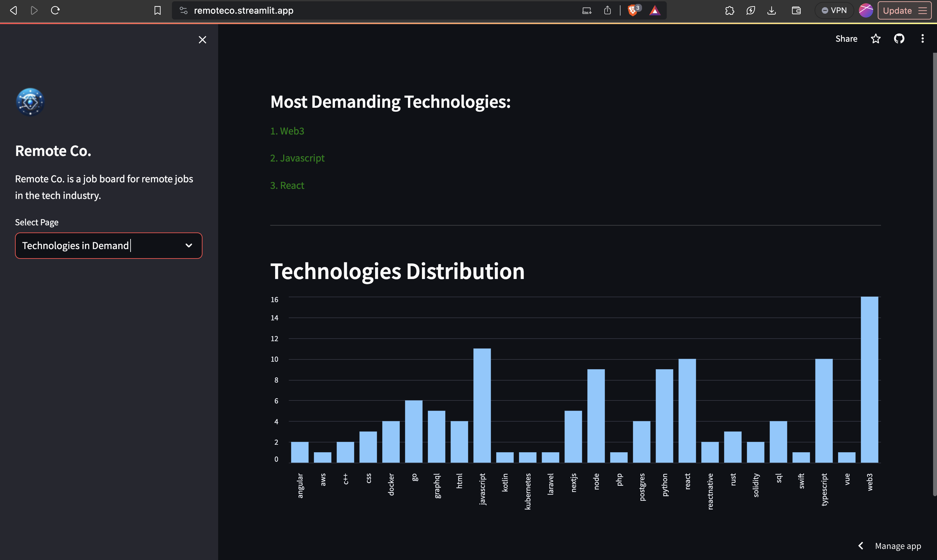Reload the page with refresh icon
Image resolution: width=937 pixels, height=560 pixels.
tap(55, 10)
